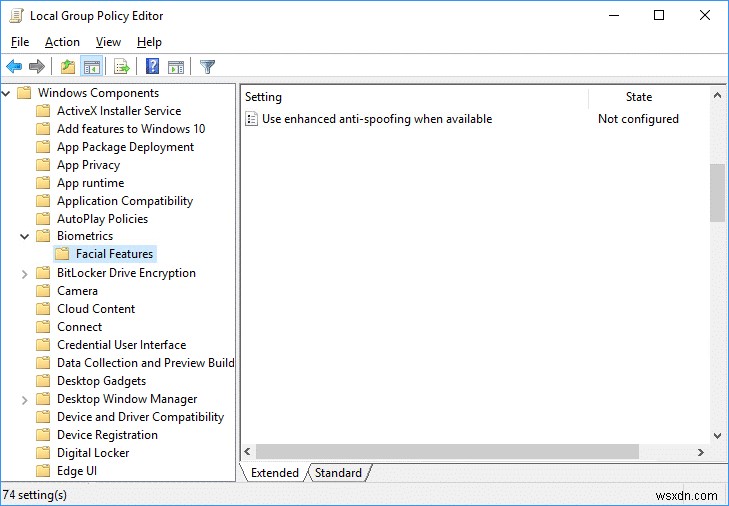
Task: Click the Local Group Policy Editor title icon
Action: point(16,15)
